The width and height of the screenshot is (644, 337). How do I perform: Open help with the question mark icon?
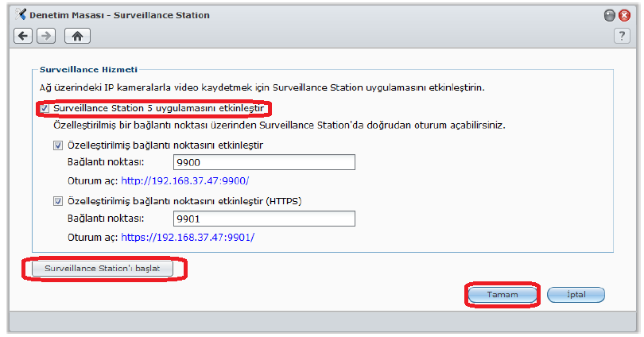(x=622, y=36)
